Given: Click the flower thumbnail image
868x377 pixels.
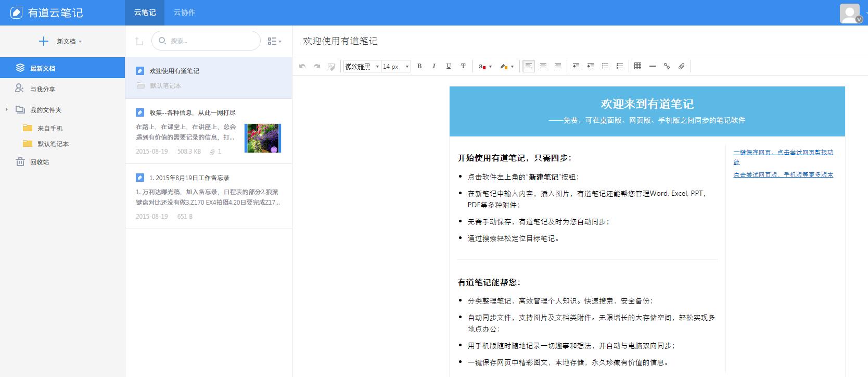Looking at the screenshot, I should tap(263, 138).
